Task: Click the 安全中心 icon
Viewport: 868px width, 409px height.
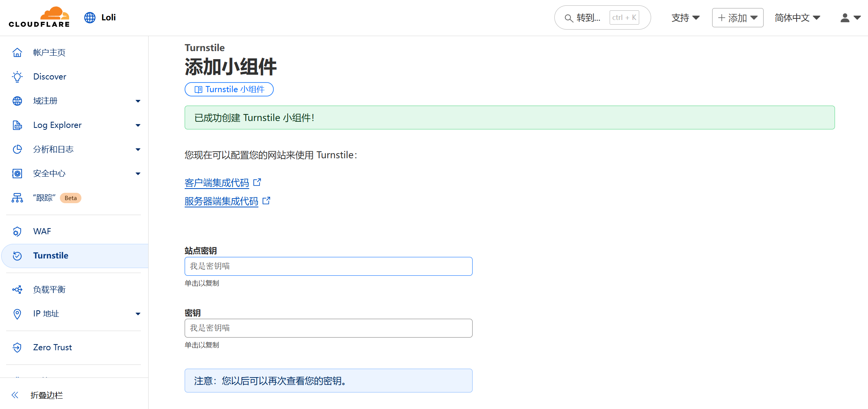Action: (x=17, y=174)
